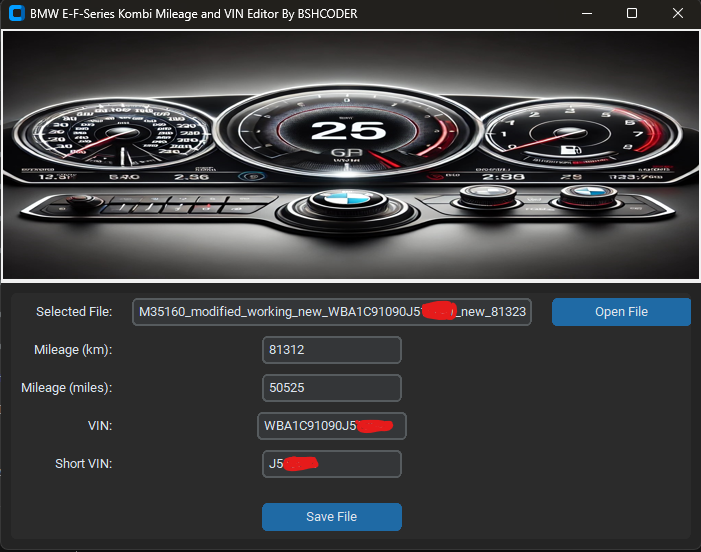
Task: Maximize the Kombi Mileage Editor window
Action: tap(632, 14)
